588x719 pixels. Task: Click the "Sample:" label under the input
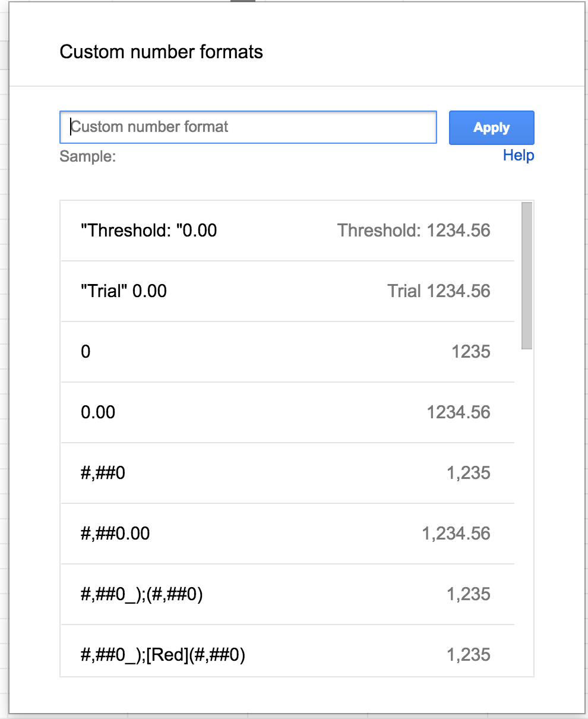(87, 156)
